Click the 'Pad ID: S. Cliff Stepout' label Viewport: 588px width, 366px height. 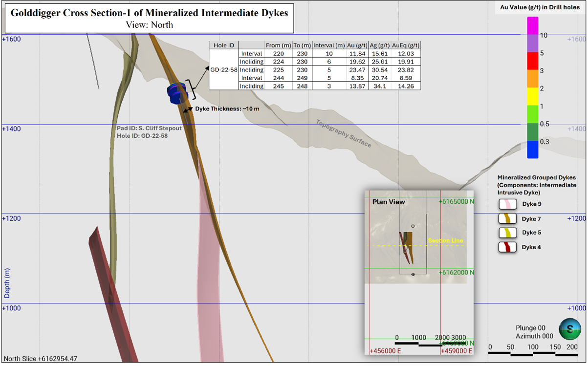click(x=149, y=128)
